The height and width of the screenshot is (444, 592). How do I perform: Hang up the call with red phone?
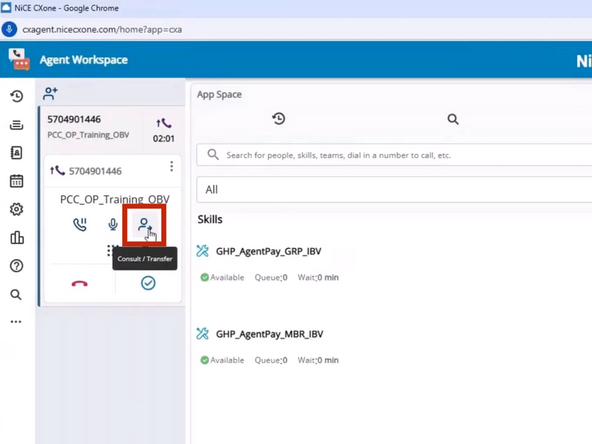80,284
